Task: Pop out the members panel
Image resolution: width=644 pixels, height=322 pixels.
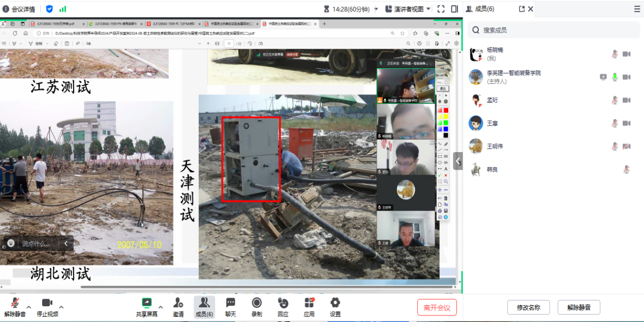Action: 522,9
